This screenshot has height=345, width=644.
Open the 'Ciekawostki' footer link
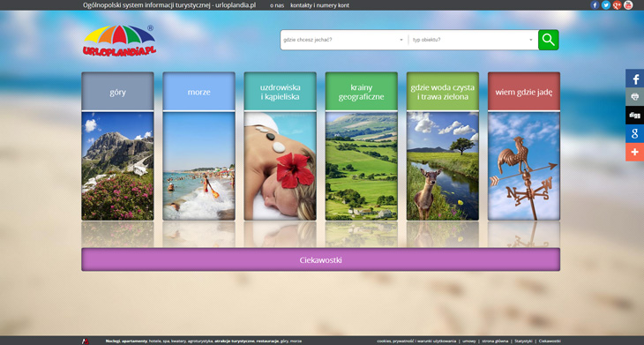[x=550, y=341]
